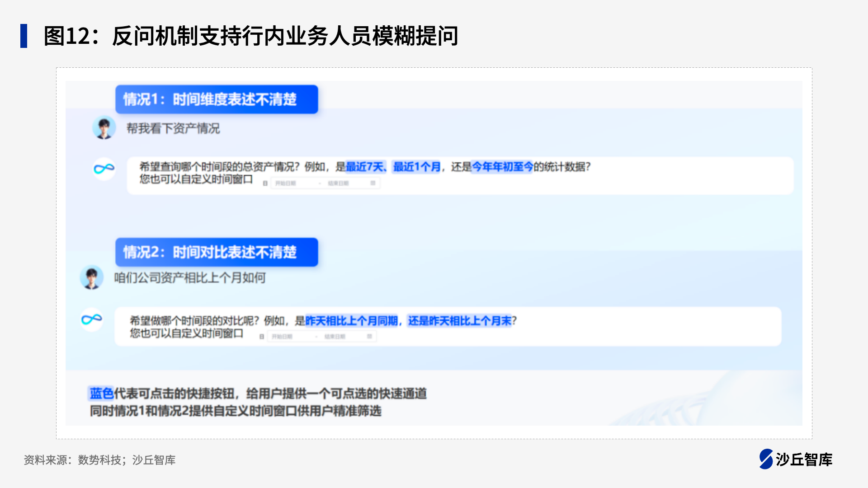Click highlighted 蓝色 word in the note
The width and height of the screenshot is (868, 488).
click(101, 394)
